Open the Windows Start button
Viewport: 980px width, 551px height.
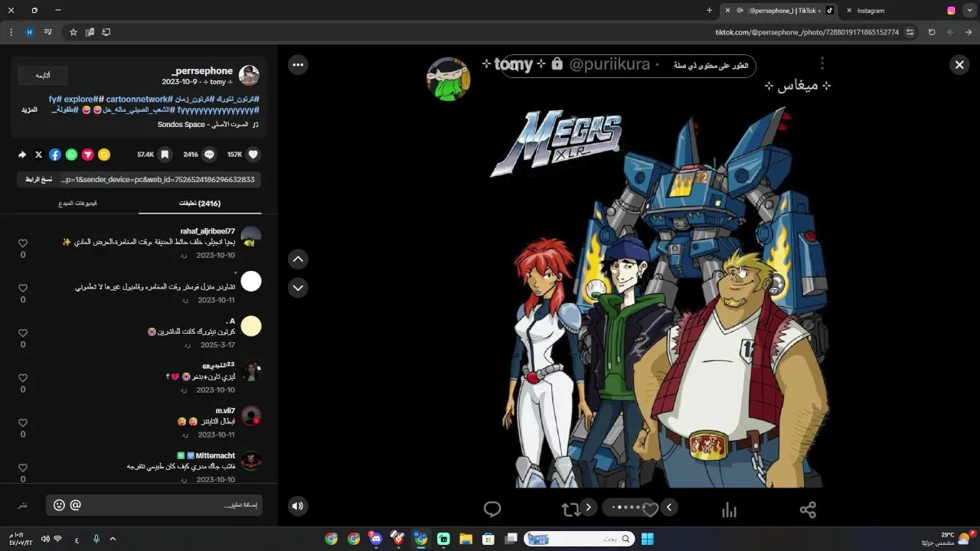pyautogui.click(x=648, y=539)
